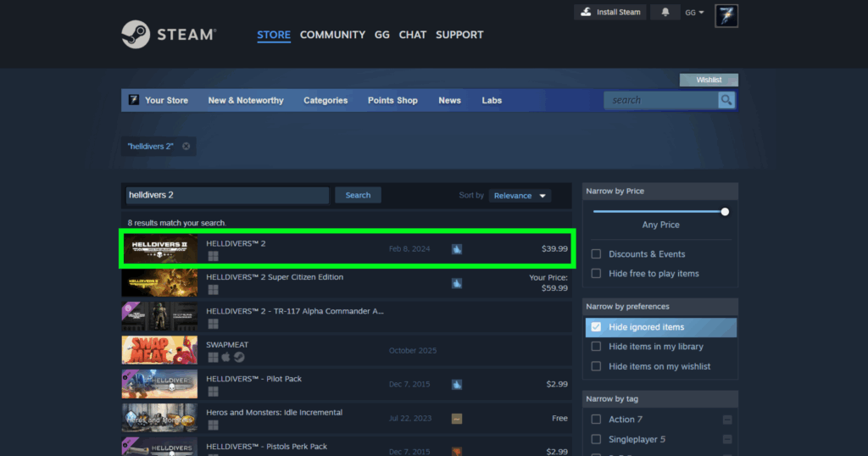
Task: Select the Singleplayer tag checkbox
Action: click(x=596, y=439)
